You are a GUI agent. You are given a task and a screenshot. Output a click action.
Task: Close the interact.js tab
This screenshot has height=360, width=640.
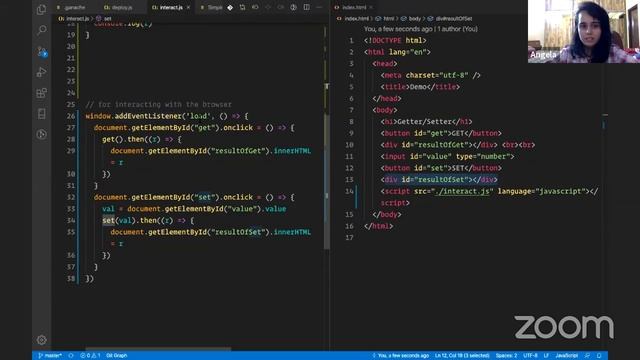(x=188, y=7)
